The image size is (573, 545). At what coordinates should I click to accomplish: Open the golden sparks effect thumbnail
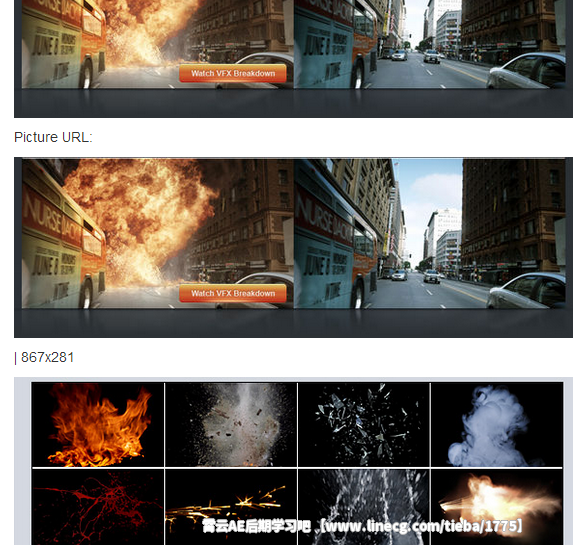coord(231,507)
